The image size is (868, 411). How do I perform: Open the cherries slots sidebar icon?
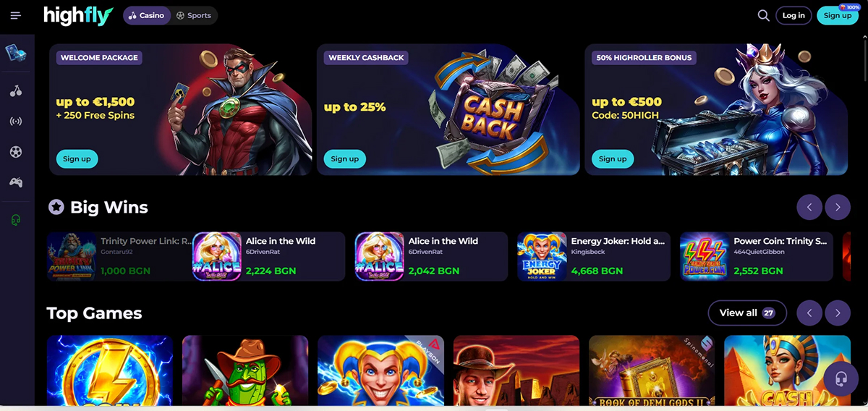[x=16, y=91]
